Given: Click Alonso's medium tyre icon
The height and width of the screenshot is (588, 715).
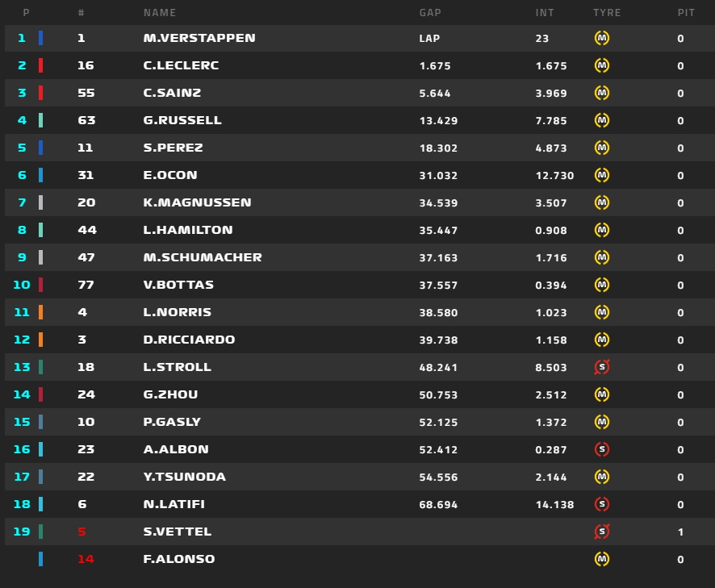Looking at the screenshot, I should 601,559.
